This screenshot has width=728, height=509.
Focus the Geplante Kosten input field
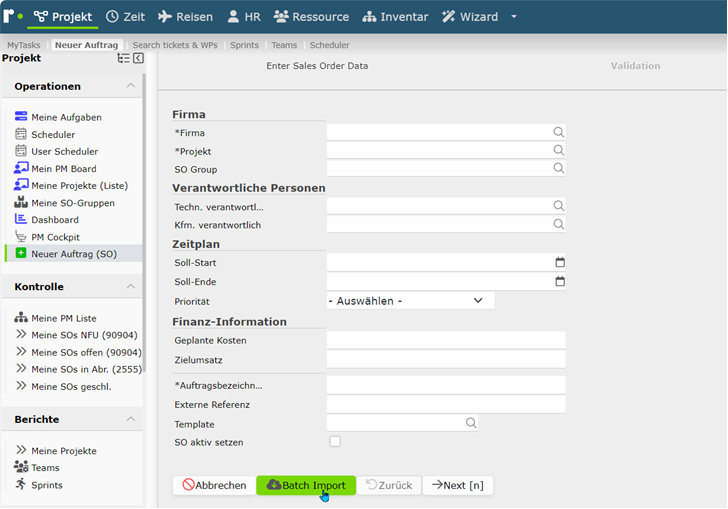446,340
